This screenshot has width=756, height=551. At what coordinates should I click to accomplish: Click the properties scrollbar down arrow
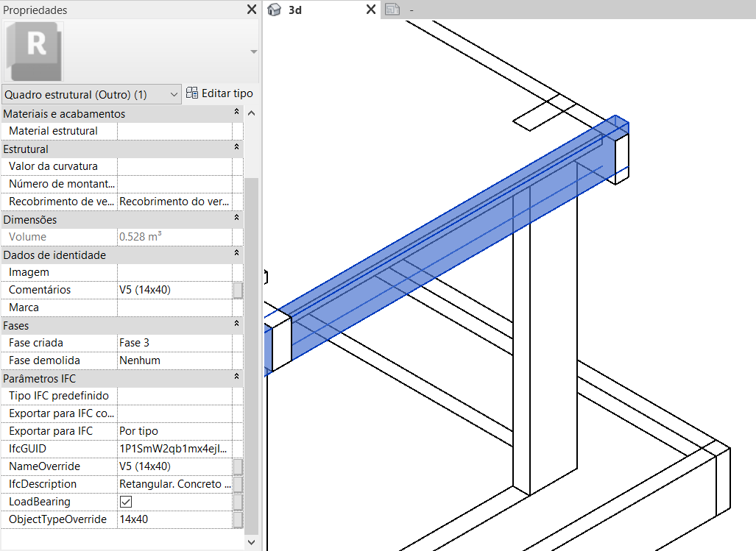pos(251,542)
